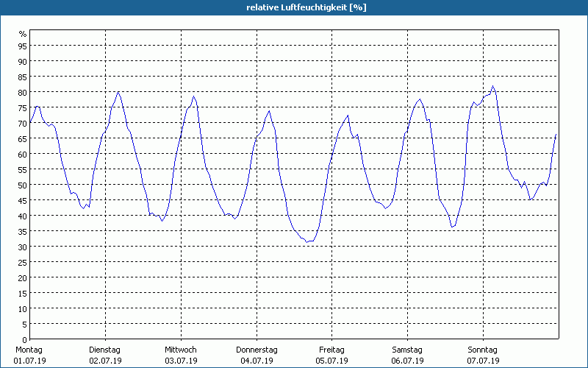
Task: Click the '%' unit label on the y-axis
Action: (x=23, y=34)
